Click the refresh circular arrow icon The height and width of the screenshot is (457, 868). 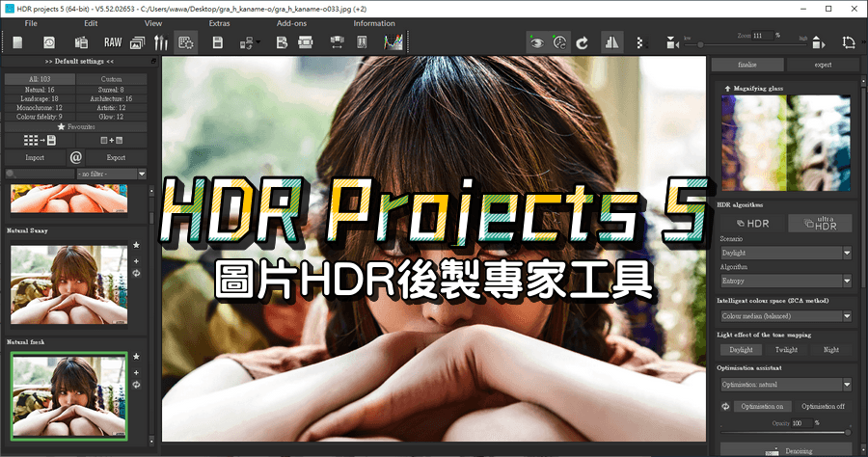click(x=582, y=42)
